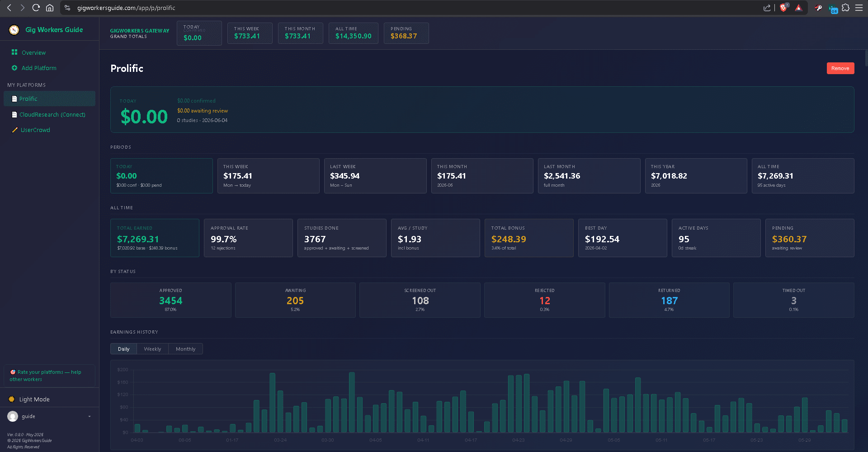
Task: Reload the page with the refresh icon
Action: pyautogui.click(x=36, y=8)
